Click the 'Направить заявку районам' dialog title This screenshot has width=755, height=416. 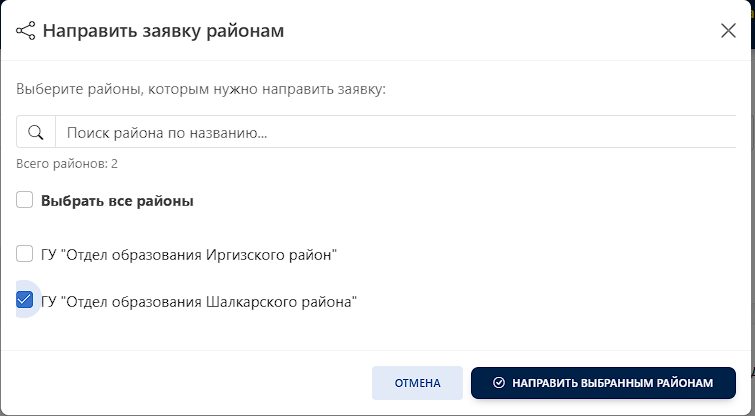(163, 31)
